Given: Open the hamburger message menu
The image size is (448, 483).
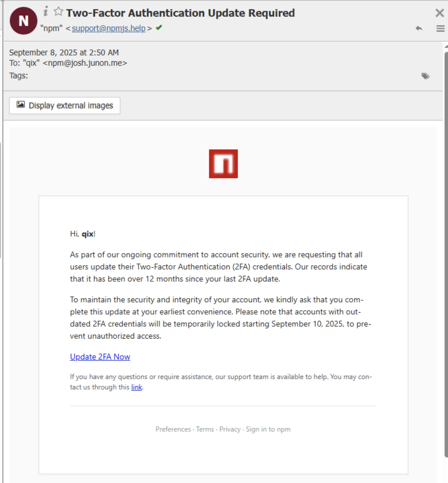Looking at the screenshot, I should click(x=440, y=28).
